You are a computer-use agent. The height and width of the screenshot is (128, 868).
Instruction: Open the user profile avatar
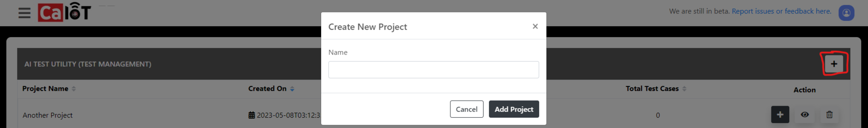[x=846, y=13]
